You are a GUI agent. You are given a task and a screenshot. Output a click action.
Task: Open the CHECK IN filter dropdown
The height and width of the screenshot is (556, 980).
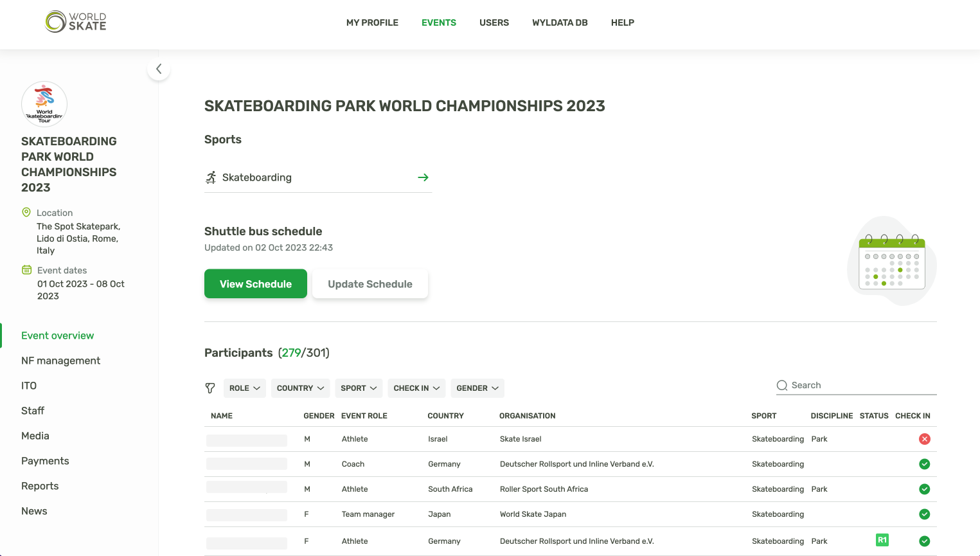click(x=416, y=388)
